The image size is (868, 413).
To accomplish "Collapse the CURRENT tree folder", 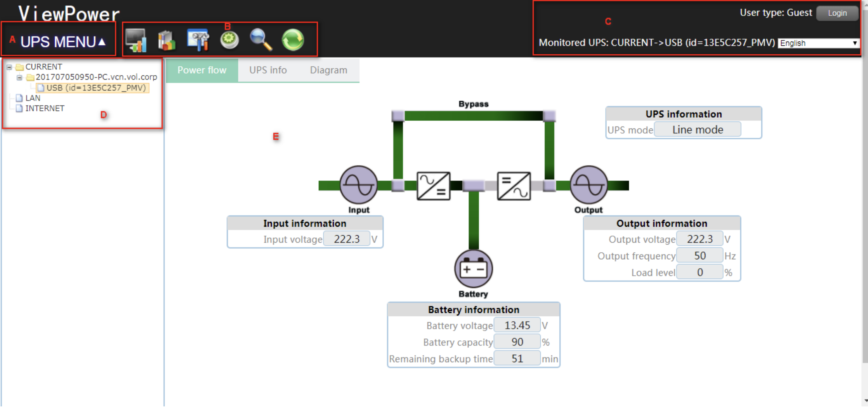I will coord(9,67).
